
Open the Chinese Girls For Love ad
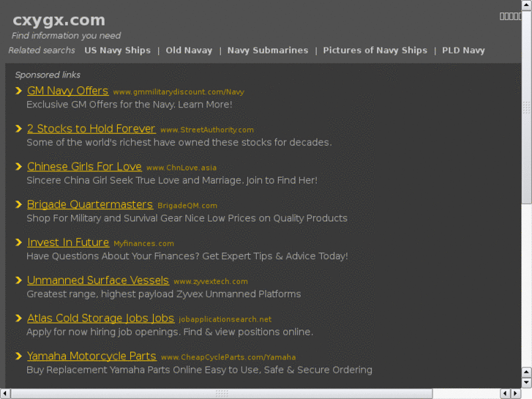click(84, 166)
